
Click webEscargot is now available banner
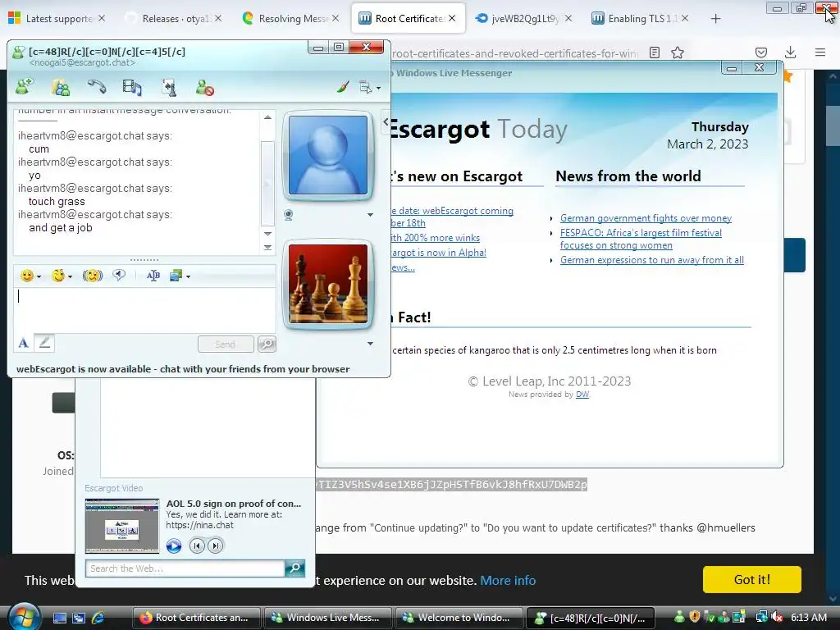click(183, 369)
